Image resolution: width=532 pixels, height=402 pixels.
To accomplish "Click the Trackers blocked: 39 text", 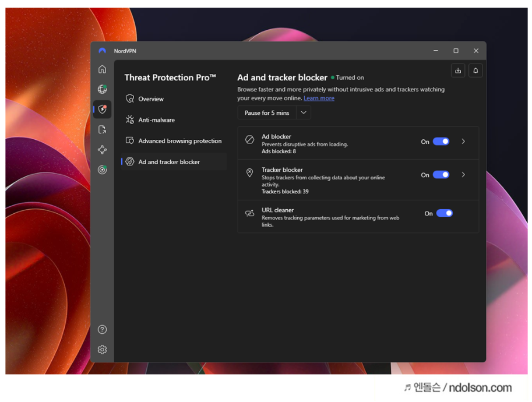I will [285, 191].
